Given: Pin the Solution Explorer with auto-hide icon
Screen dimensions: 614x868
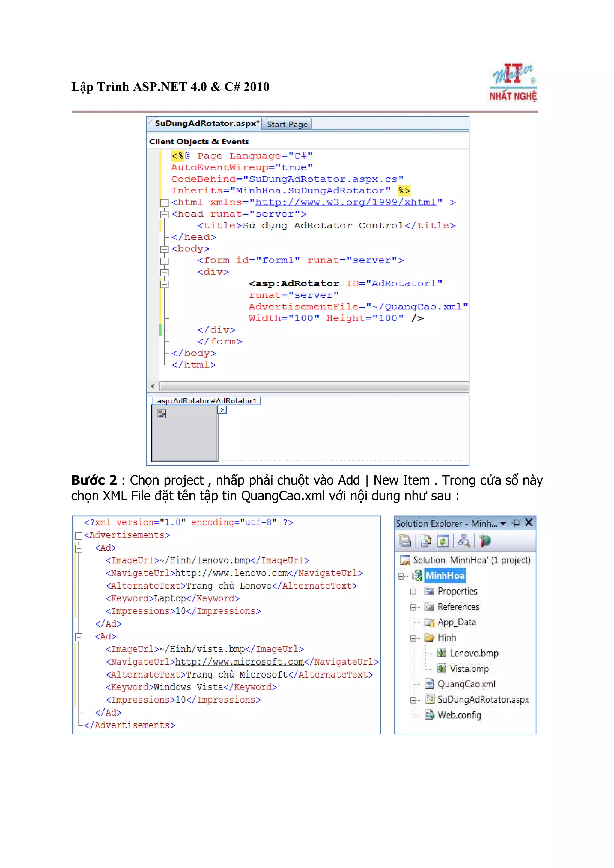Looking at the screenshot, I should point(516,523).
